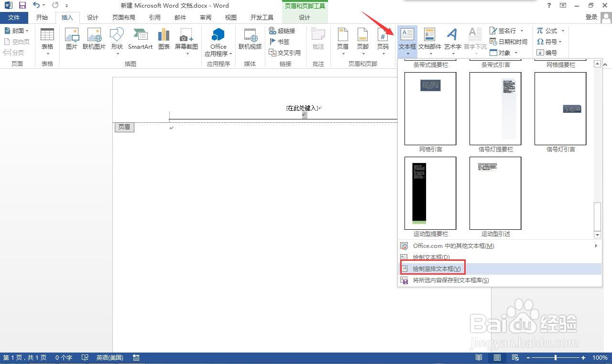Click the Save icon in quick access toolbar
The width and height of the screenshot is (612, 364).
pos(22,6)
